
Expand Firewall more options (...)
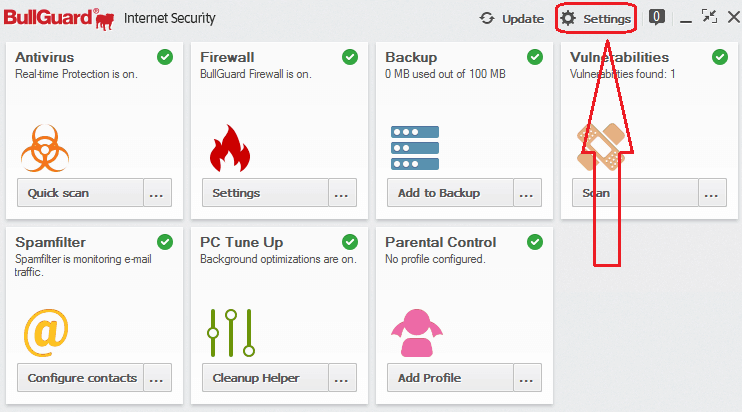click(342, 193)
